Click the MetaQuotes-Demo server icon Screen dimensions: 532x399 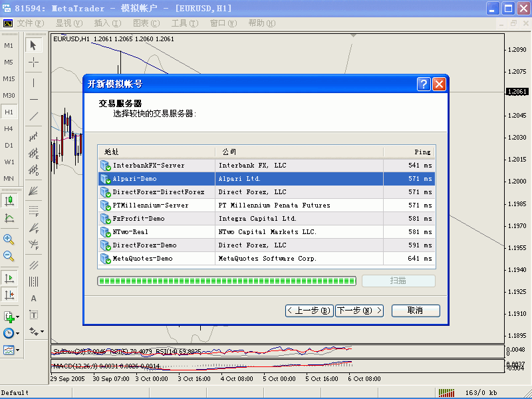[x=106, y=259]
